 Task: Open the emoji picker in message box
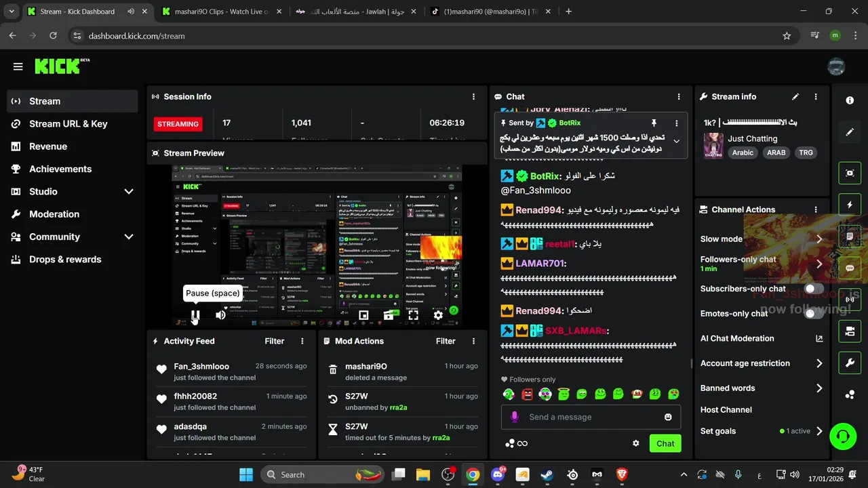click(x=668, y=417)
